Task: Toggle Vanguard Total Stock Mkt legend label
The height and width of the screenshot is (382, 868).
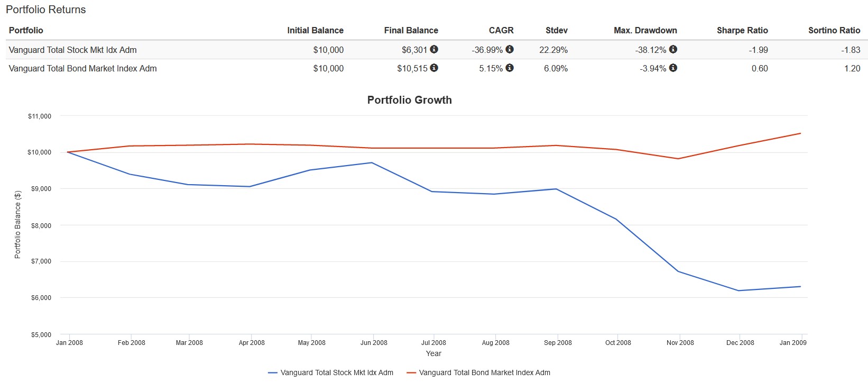Action: 337,372
